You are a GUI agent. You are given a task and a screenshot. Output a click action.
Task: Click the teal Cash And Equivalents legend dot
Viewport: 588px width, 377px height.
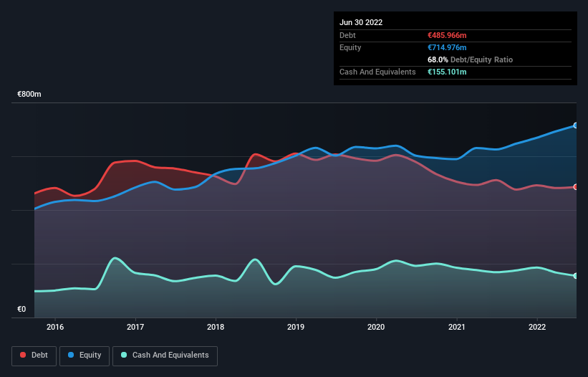point(124,355)
